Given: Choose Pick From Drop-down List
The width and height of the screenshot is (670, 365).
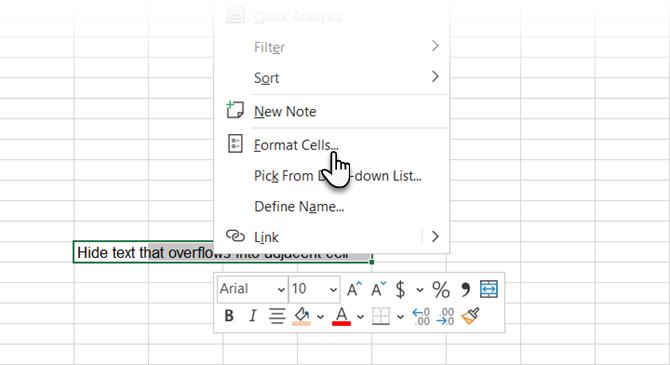Looking at the screenshot, I should point(332,176).
